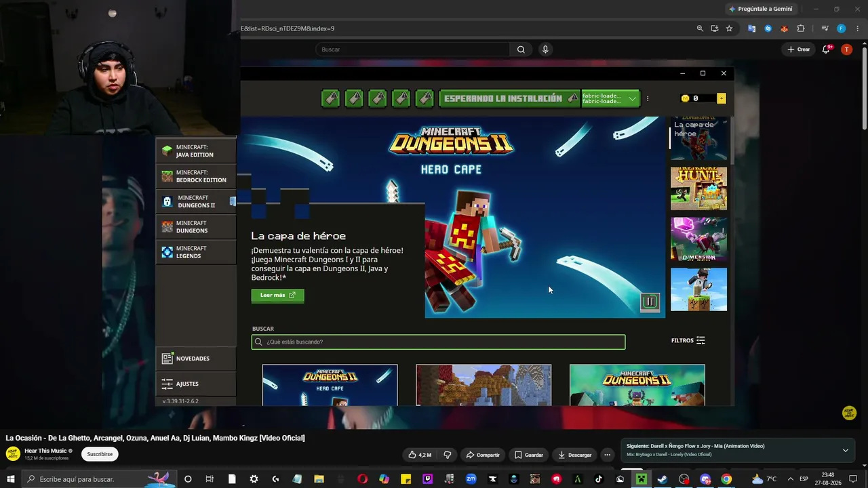Open TikTok from the taskbar
The height and width of the screenshot is (488, 868).
598,479
